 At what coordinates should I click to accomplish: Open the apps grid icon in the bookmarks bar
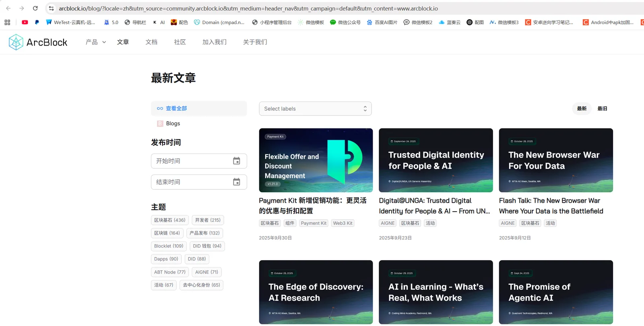(7, 23)
